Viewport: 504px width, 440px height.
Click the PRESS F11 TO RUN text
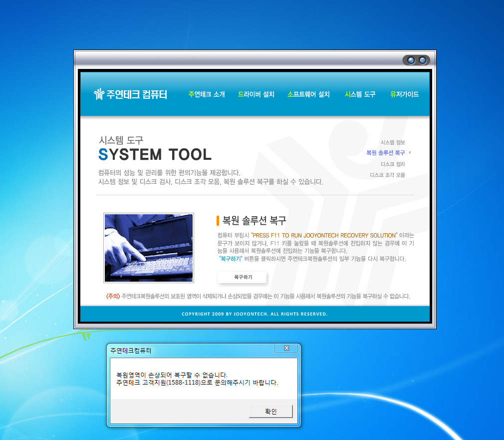click(x=324, y=235)
